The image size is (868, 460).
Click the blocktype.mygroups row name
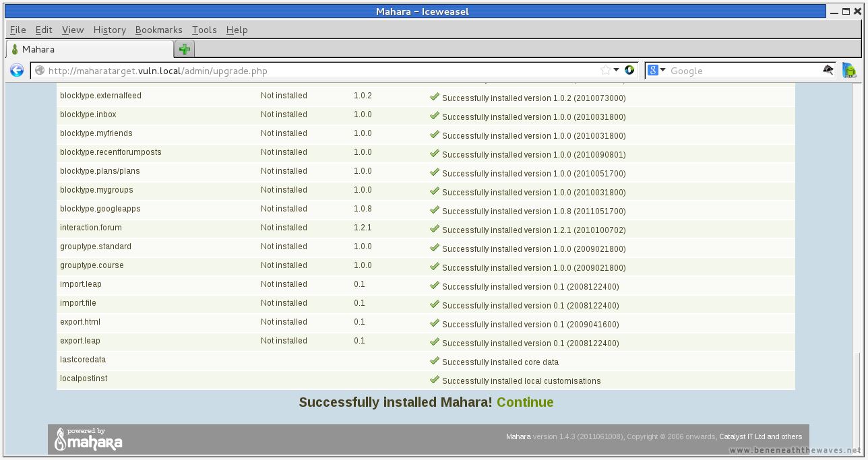[96, 190]
